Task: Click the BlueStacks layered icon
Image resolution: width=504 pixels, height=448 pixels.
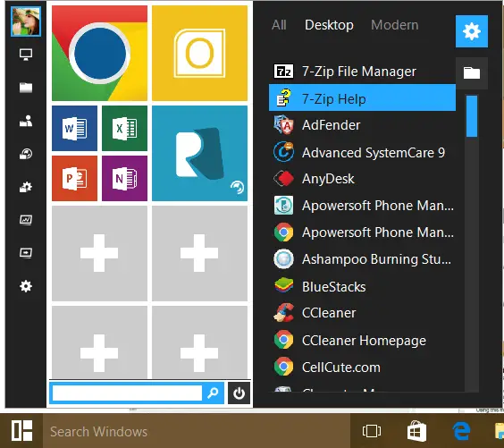Action: 283,285
